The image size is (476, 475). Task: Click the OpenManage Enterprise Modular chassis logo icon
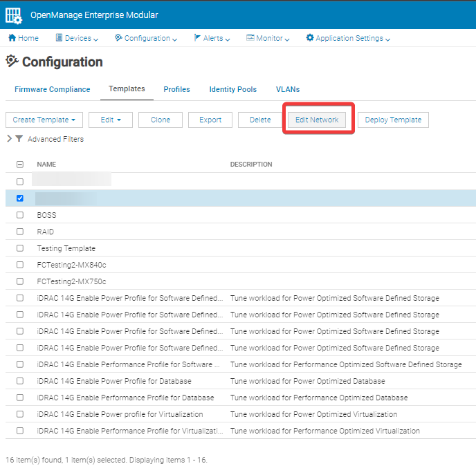click(13, 15)
